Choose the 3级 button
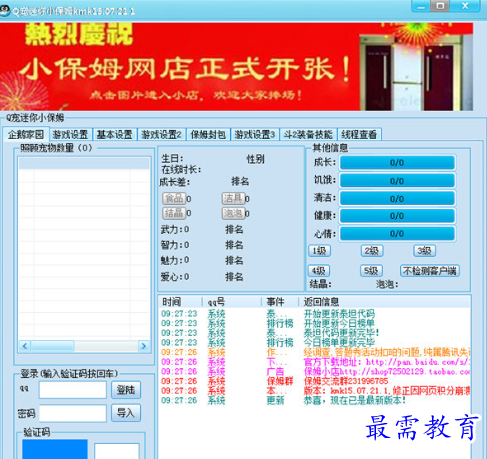The image size is (487, 459). click(x=424, y=251)
